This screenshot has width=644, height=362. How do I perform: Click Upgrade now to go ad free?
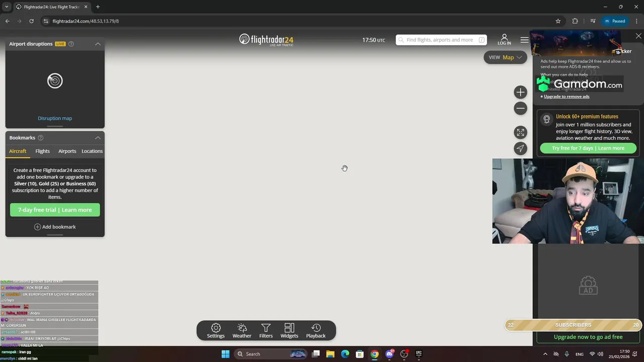point(588,337)
